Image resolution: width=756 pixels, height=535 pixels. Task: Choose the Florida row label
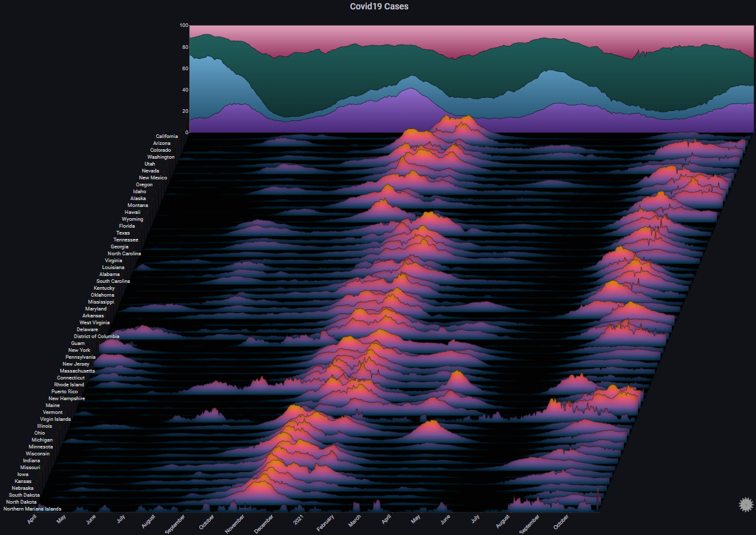(x=127, y=226)
